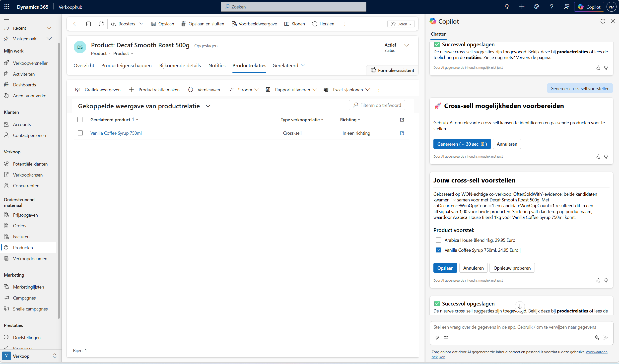The width and height of the screenshot is (619, 364).
Task: Uncheck Vanilla Coffee Syrup 750ml proposal checkbox
Action: (438, 250)
